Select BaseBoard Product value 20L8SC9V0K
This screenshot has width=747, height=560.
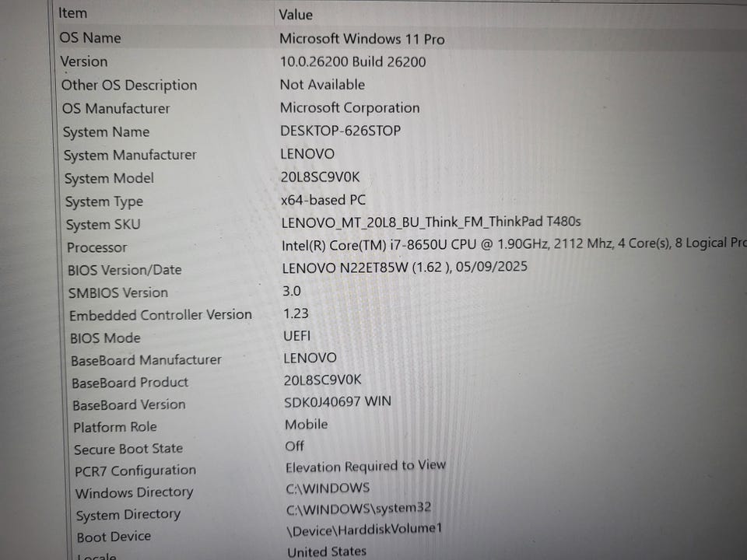tap(322, 380)
